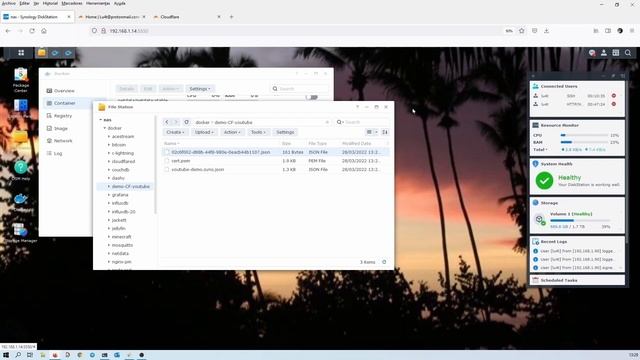Focus the File Station search field
Image resolution: width=640 pixels, height=360 pixels.
[361, 122]
